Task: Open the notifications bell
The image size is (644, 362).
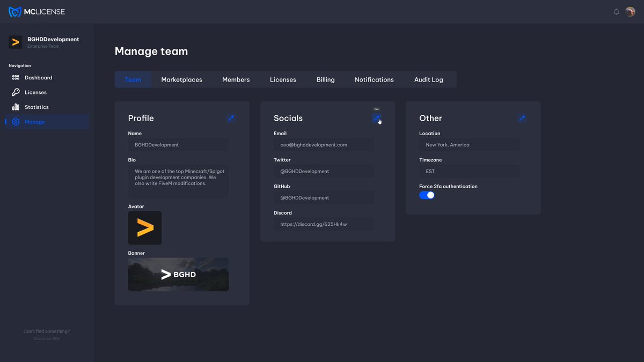Action: coord(616,12)
